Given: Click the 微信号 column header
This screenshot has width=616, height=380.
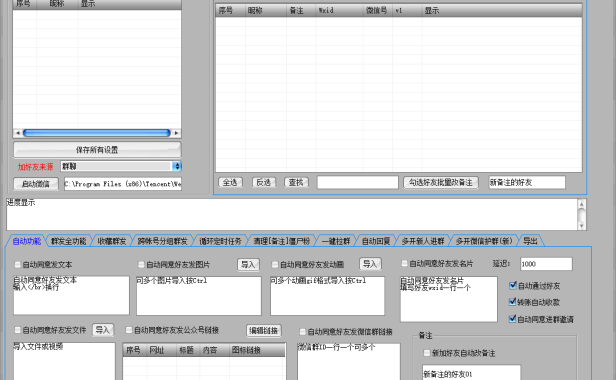Looking at the screenshot, I should click(378, 11).
